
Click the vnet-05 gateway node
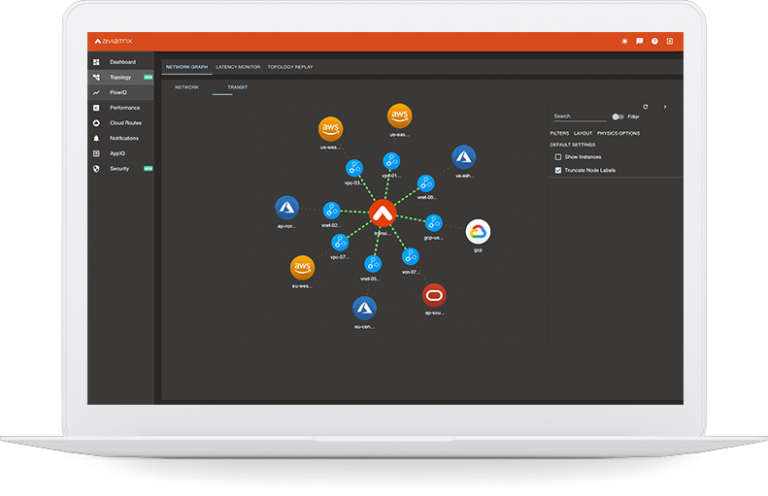[373, 264]
